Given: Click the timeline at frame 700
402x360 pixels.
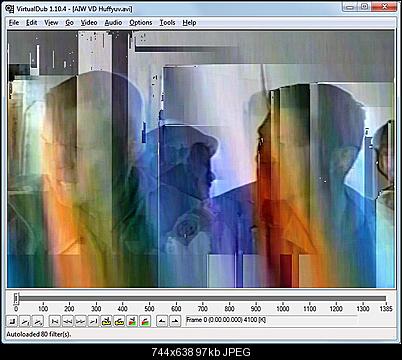Looking at the screenshot, I should (203, 299).
